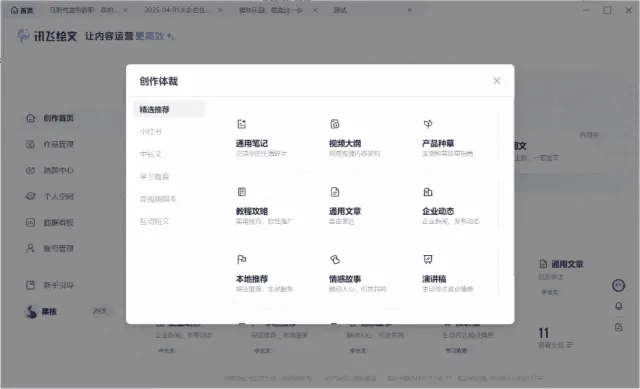The width and height of the screenshot is (640, 389).
Task: Click the 企业动态 title text
Action: [438, 211]
